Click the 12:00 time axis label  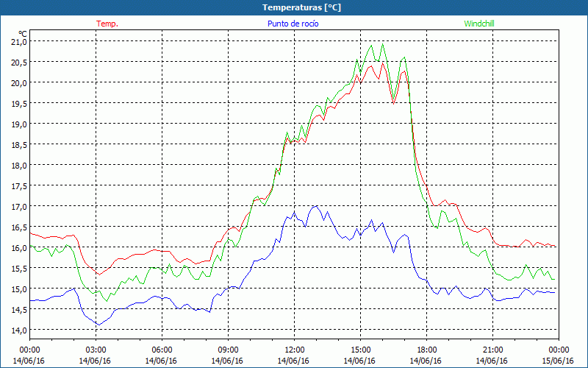point(295,350)
